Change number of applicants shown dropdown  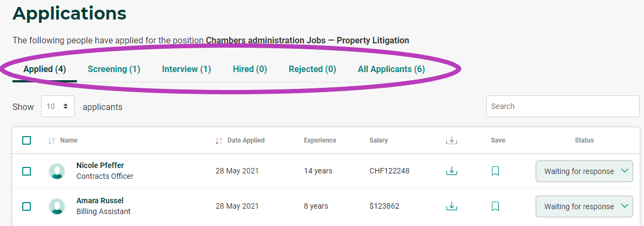[58, 106]
